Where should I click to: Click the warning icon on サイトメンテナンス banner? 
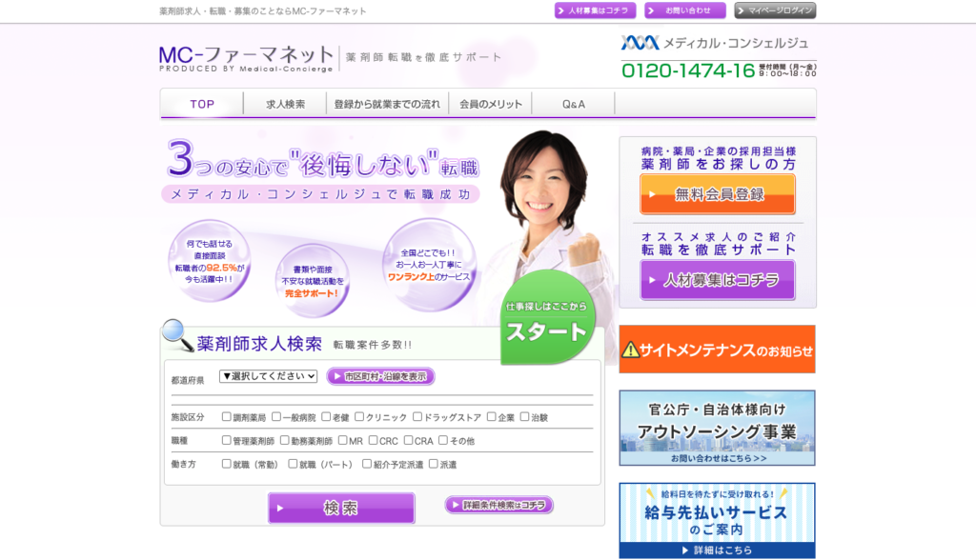pos(631,350)
